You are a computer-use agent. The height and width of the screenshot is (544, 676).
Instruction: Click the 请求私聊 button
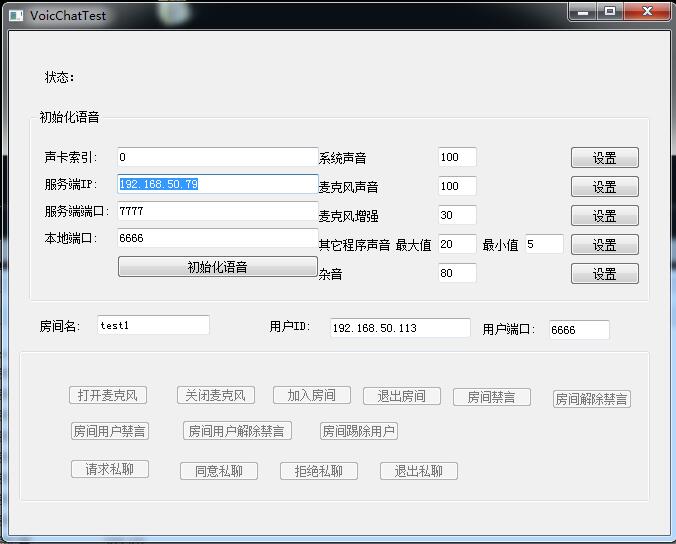click(110, 469)
